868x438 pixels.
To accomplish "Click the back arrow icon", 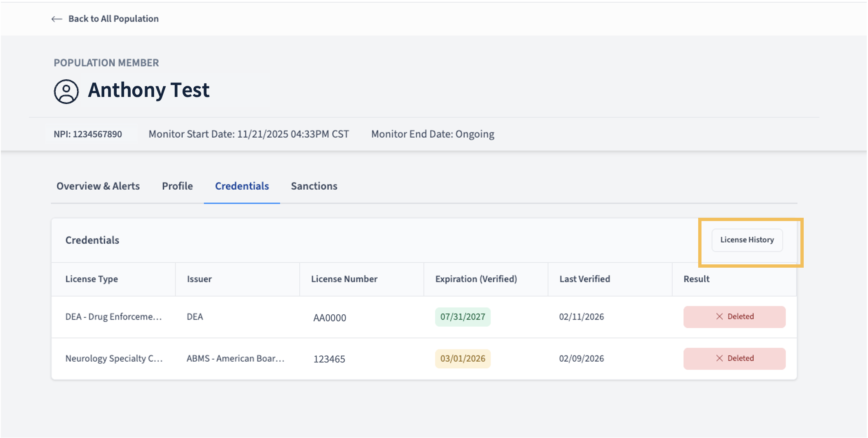I will click(57, 19).
